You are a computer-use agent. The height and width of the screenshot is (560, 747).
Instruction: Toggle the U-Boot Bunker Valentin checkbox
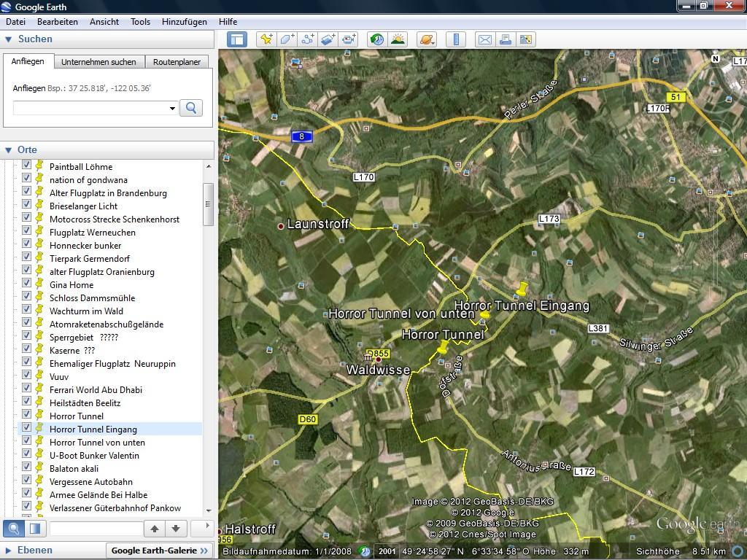(x=27, y=454)
